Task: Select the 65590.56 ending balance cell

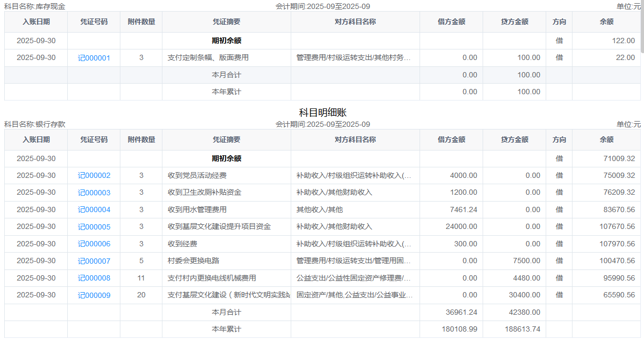Action: [x=619, y=295]
